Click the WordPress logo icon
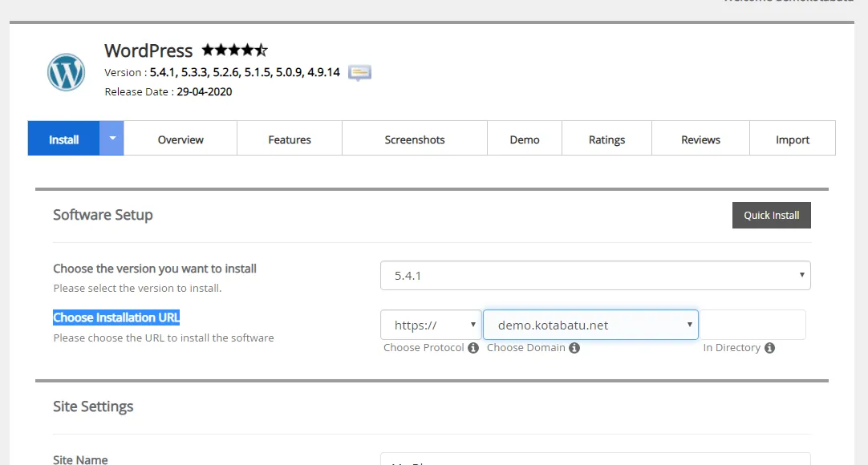This screenshot has height=465, width=868. (x=66, y=72)
